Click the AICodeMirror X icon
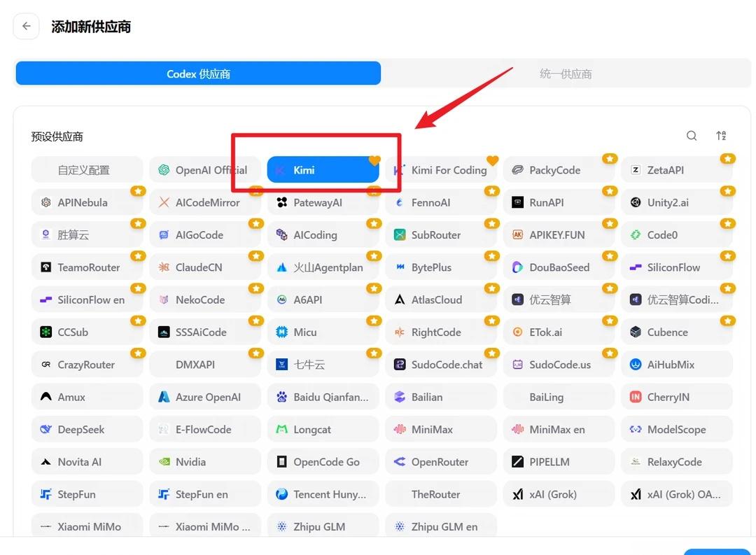This screenshot has width=756, height=555. 164,202
